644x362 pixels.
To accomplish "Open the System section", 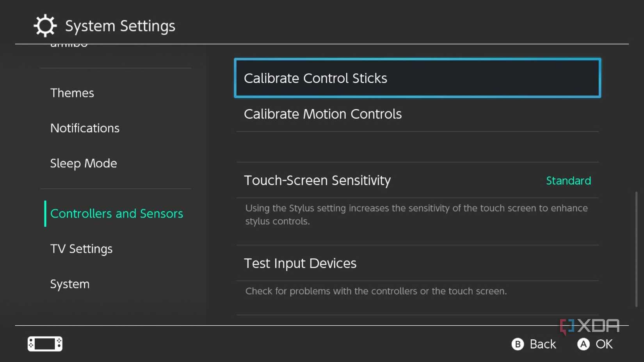I will pos(70,284).
